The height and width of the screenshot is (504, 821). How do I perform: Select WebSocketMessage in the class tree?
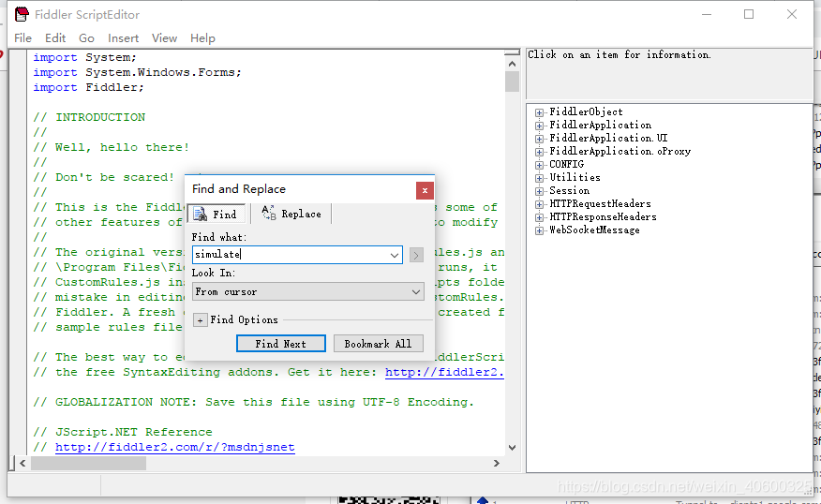tap(594, 230)
